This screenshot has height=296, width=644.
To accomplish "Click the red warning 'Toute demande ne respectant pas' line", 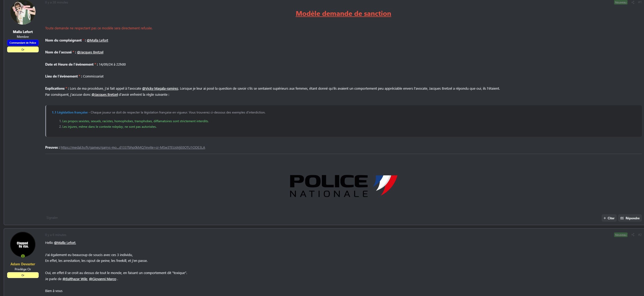I will (x=99, y=28).
